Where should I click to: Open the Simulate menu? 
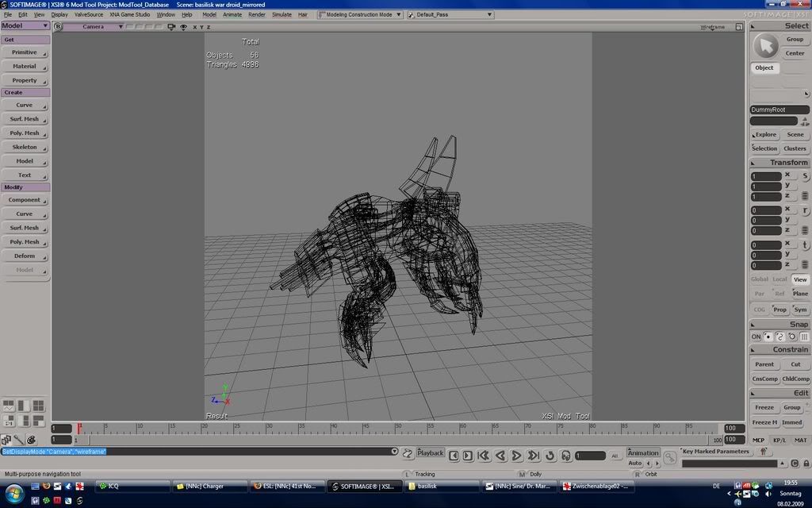282,14
